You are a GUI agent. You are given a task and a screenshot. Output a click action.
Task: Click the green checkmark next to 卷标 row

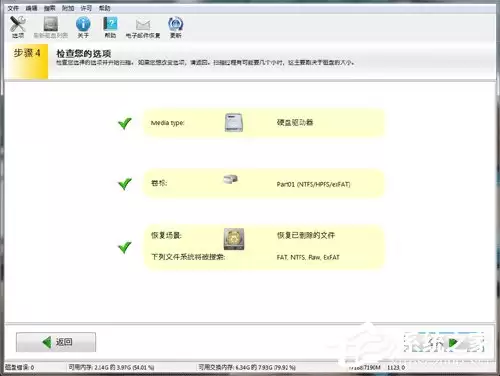click(125, 184)
